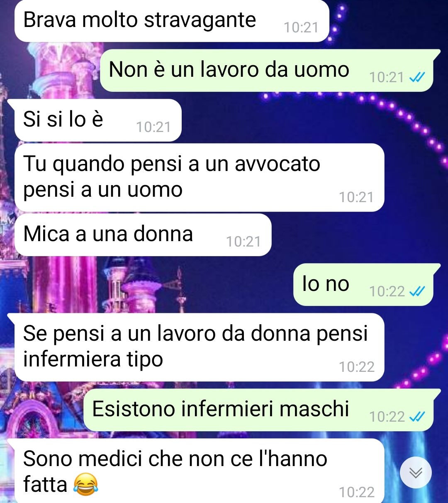Tap the 10:21 timestamp on 'Si si lo è'
The image size is (448, 503).
pos(153,127)
